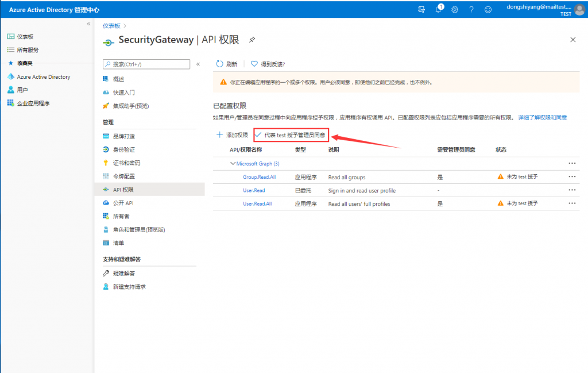Focus the 搜索(Ctrl+/) search box
This screenshot has height=373, width=588.
[x=146, y=64]
